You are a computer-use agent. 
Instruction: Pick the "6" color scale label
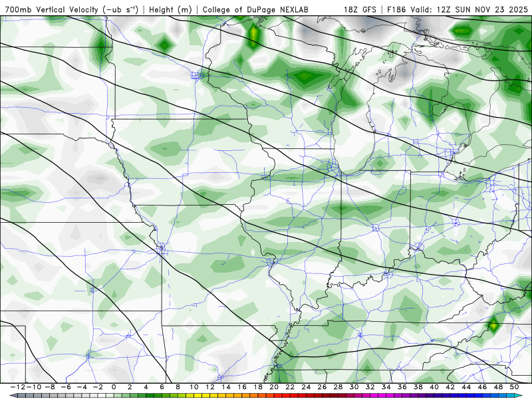click(162, 387)
